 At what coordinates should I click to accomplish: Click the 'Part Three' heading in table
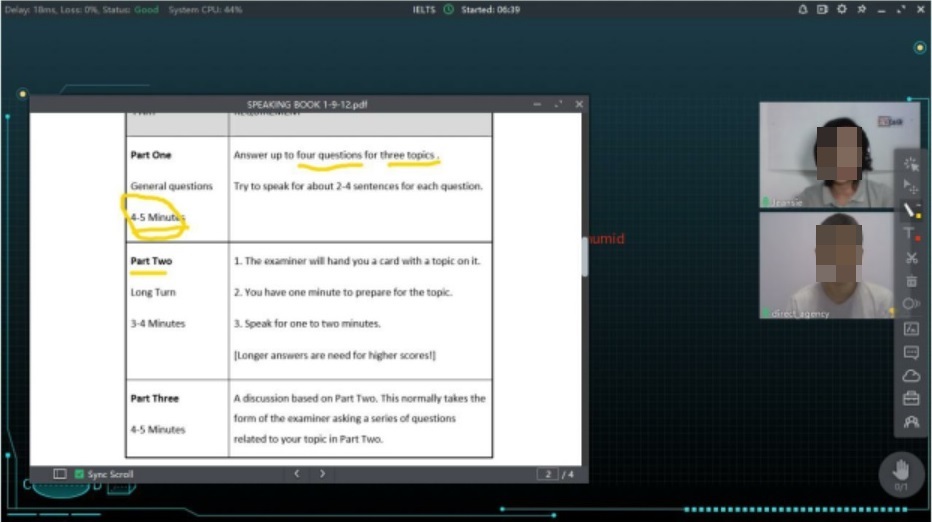point(155,398)
